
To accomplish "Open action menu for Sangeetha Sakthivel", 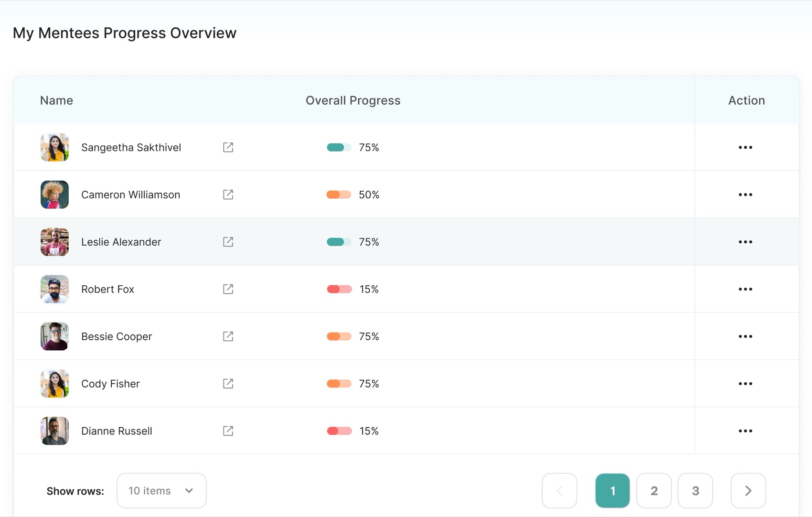I will 745,147.
